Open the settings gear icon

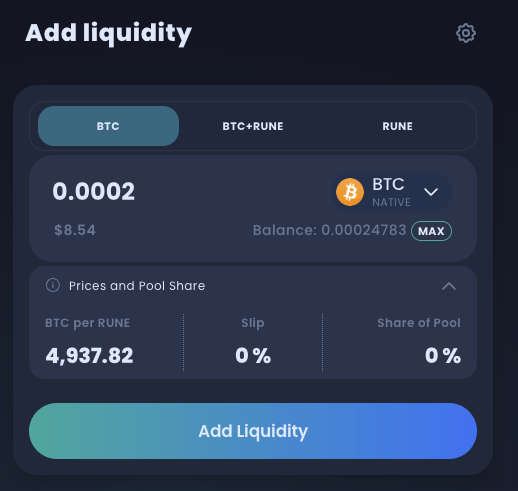click(466, 33)
